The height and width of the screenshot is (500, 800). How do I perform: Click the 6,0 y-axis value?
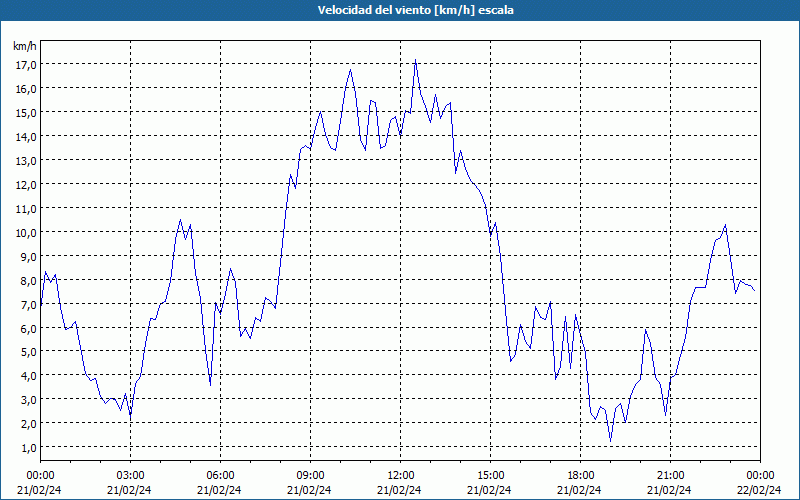click(28, 329)
